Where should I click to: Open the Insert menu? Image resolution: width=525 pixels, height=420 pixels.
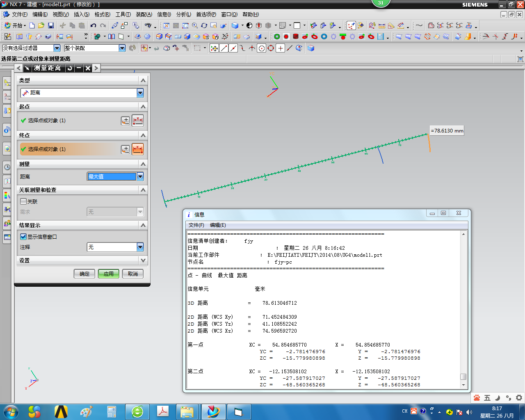pyautogui.click(x=82, y=14)
